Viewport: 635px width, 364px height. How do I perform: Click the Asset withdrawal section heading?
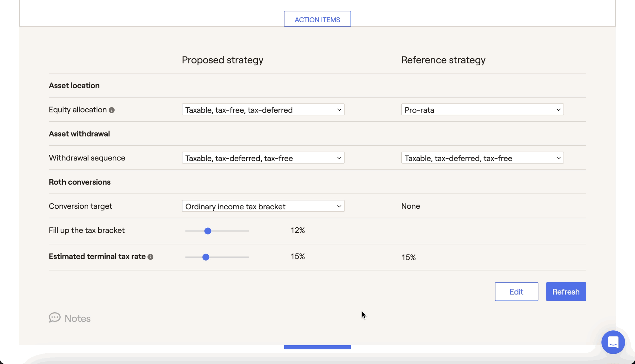[79, 134]
